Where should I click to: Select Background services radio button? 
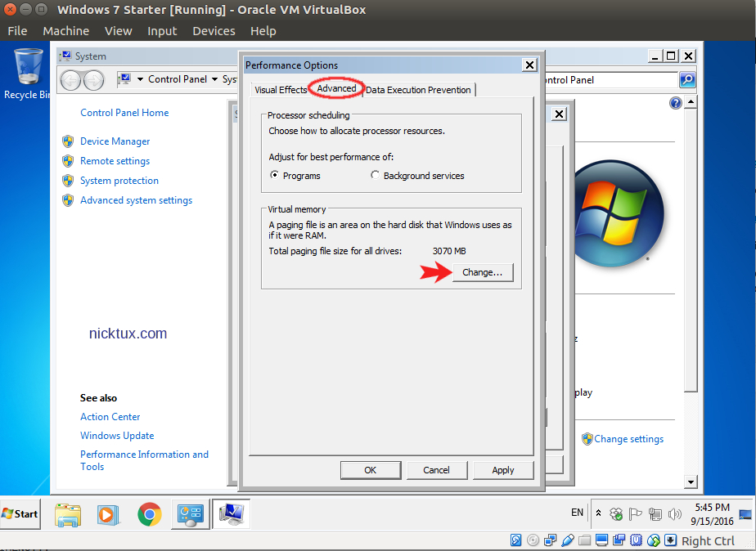tap(376, 176)
